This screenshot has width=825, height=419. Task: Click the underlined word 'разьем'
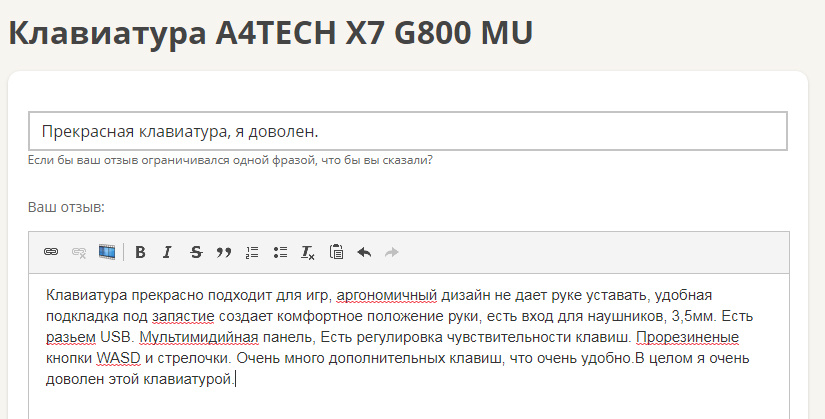coord(71,337)
